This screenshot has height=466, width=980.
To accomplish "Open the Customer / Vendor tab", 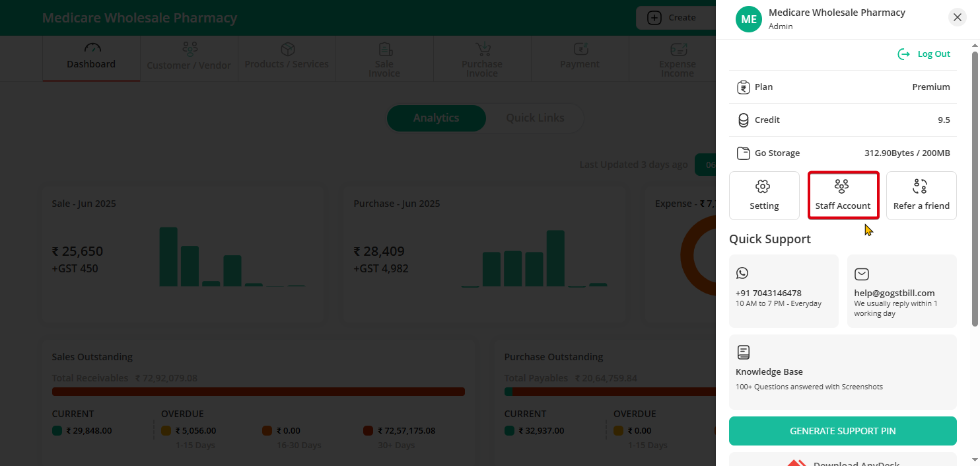I will 189,59.
